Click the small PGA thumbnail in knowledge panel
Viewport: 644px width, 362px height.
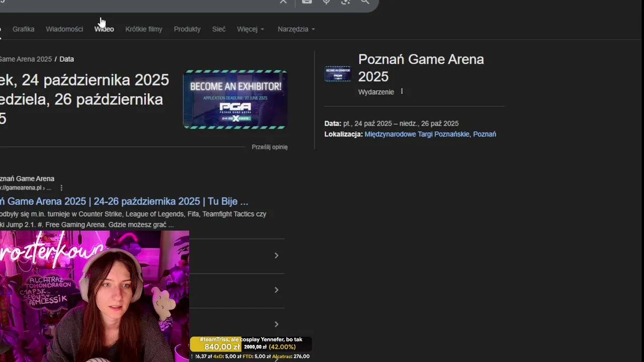pos(338,73)
